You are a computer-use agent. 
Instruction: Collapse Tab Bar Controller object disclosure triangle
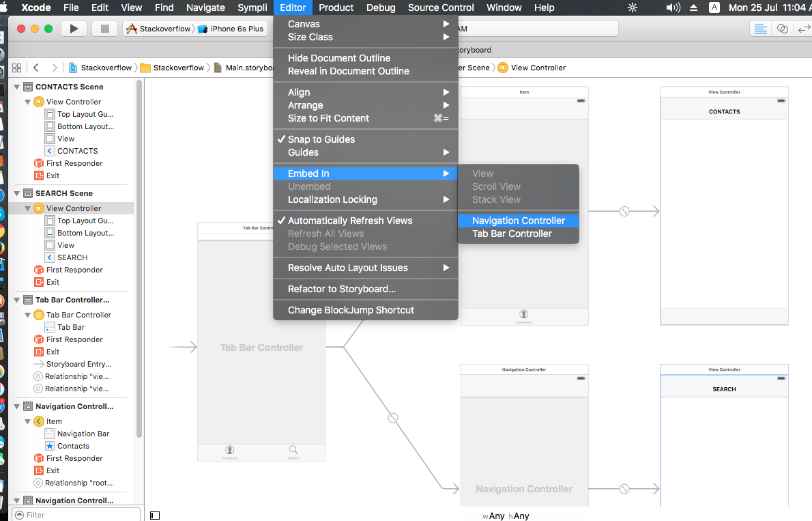tap(27, 315)
